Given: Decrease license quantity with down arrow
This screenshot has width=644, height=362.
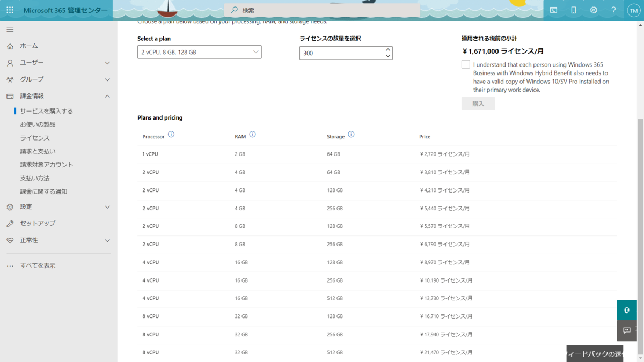Looking at the screenshot, I should pyautogui.click(x=387, y=56).
